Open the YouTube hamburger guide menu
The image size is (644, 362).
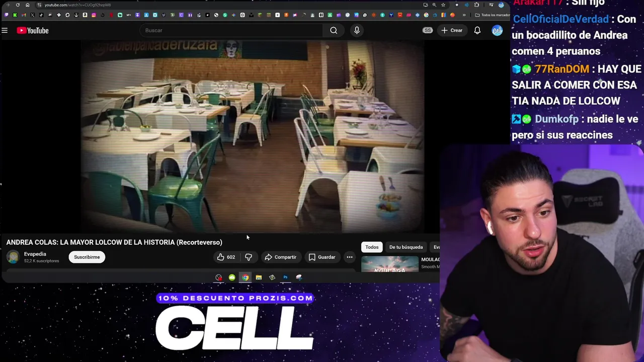click(x=5, y=31)
